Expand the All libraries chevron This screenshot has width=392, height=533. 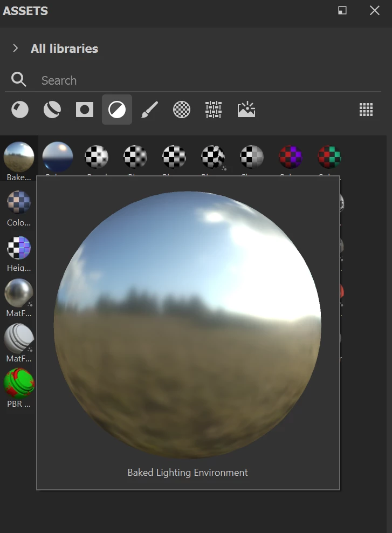click(15, 48)
